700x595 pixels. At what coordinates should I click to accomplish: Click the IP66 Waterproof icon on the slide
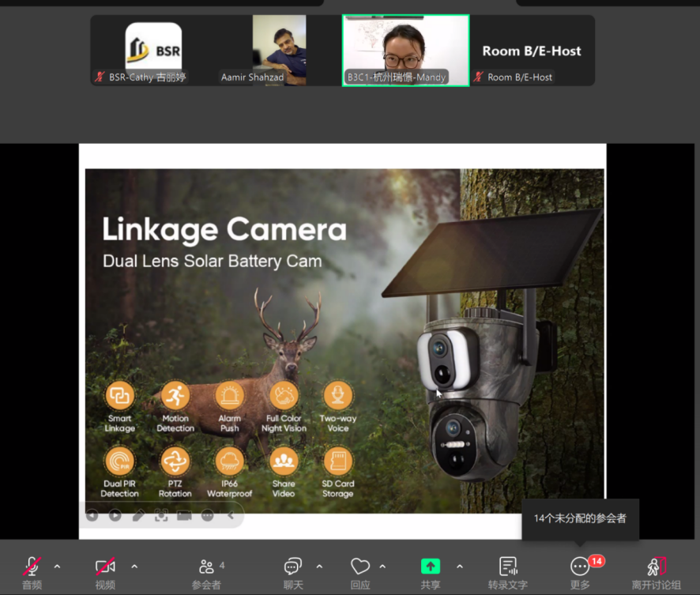coord(229,461)
